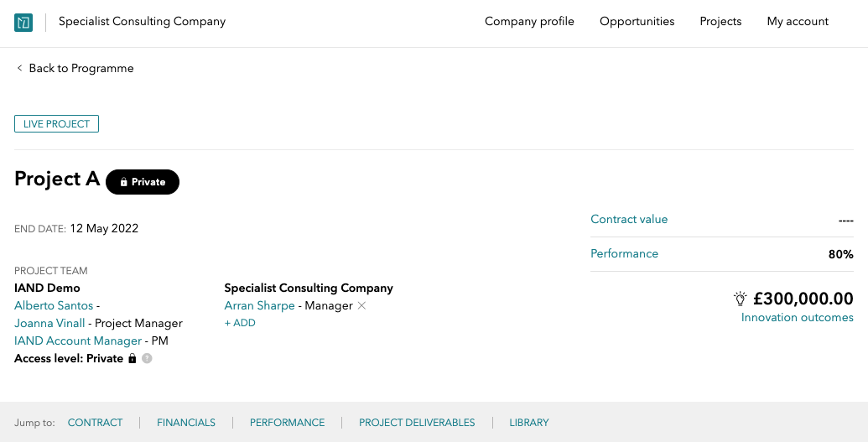Open the Innovation outcomes link
Screen dimensions: 868x442
click(798, 317)
